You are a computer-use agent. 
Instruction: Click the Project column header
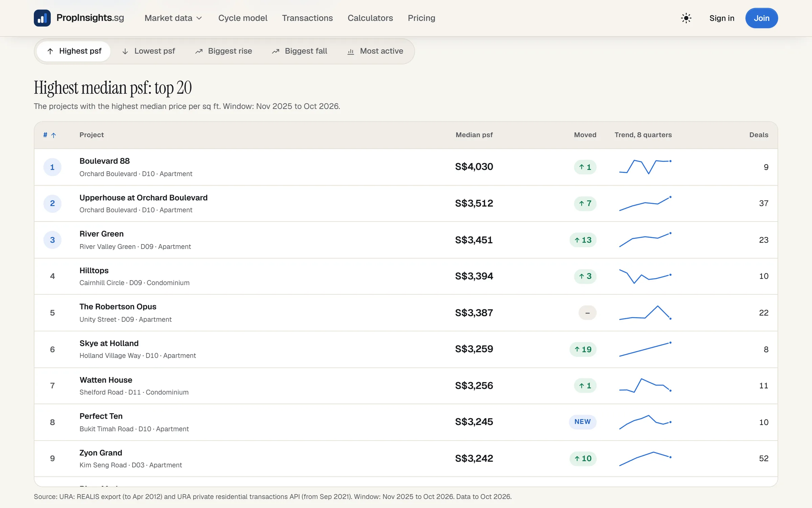coord(91,135)
